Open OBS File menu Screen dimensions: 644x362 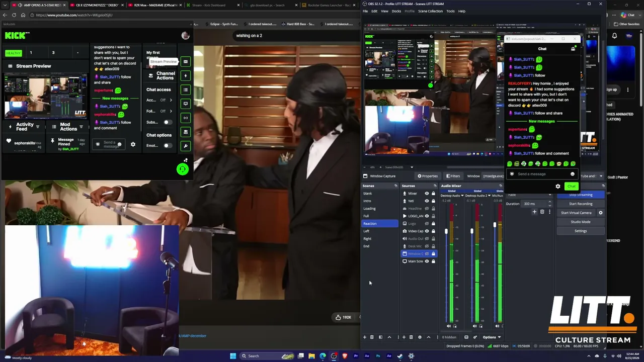tap(365, 11)
